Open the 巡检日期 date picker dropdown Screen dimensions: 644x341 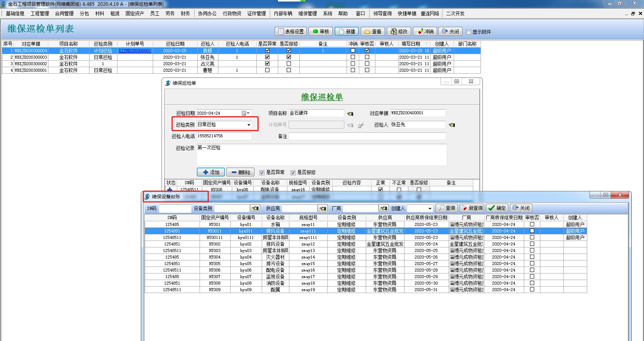click(x=246, y=113)
